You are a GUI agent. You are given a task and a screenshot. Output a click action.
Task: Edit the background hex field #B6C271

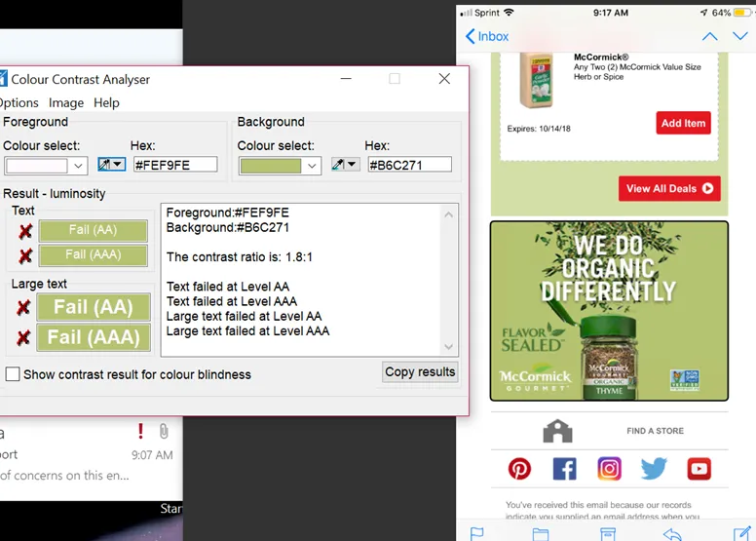[x=410, y=165]
